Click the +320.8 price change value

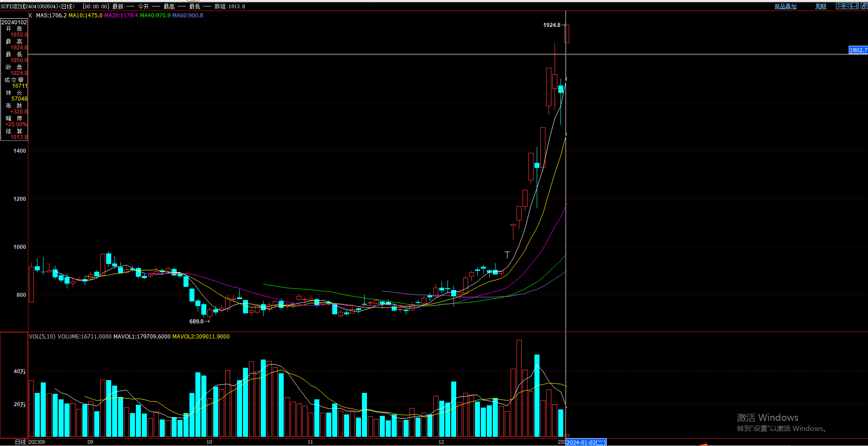(19, 112)
